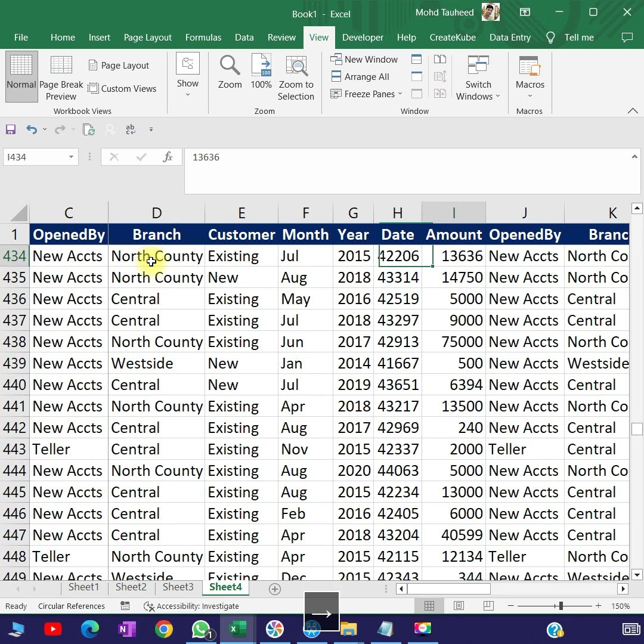
Task: Click Circular References in status bar
Action: pos(72,606)
